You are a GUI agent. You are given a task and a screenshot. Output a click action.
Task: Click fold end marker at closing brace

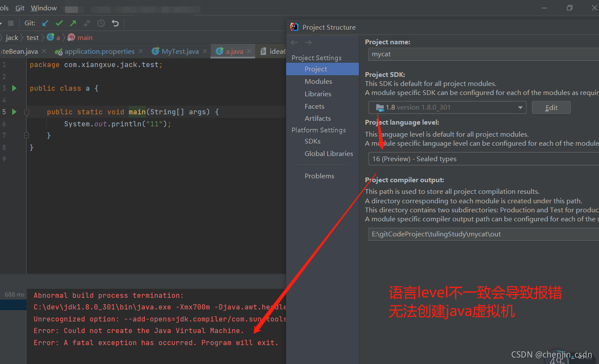tap(27, 135)
